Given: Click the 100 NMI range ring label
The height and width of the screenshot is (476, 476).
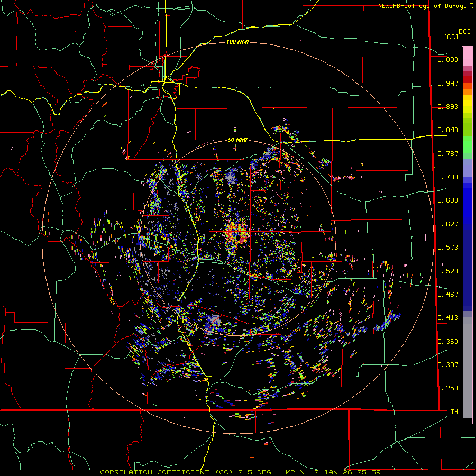Looking at the screenshot, I should 237,42.
